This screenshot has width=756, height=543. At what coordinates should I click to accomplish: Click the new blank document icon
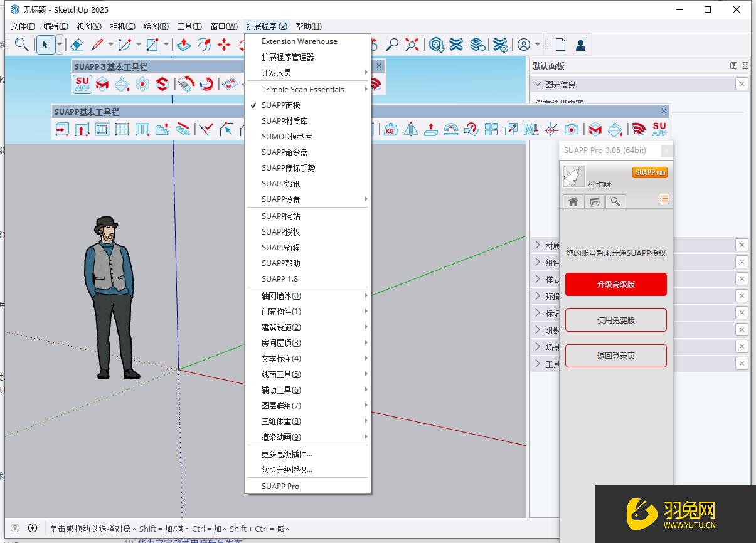coord(560,45)
